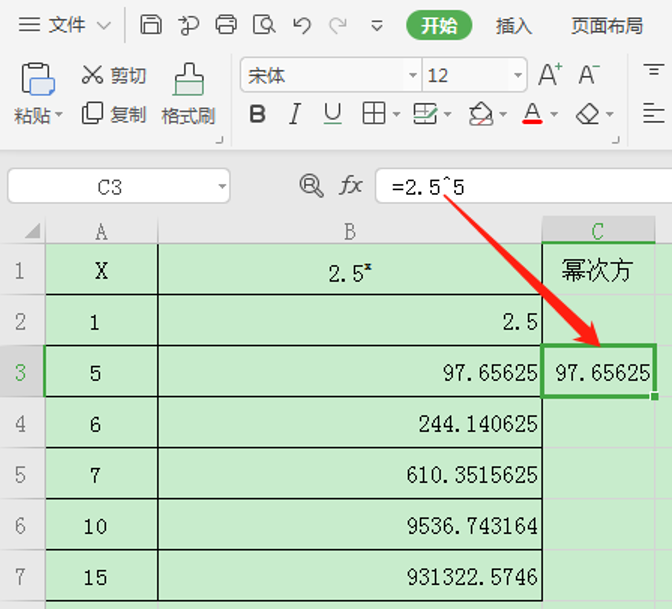
Task: Click the Save icon in quick access toolbar
Action: (x=151, y=24)
